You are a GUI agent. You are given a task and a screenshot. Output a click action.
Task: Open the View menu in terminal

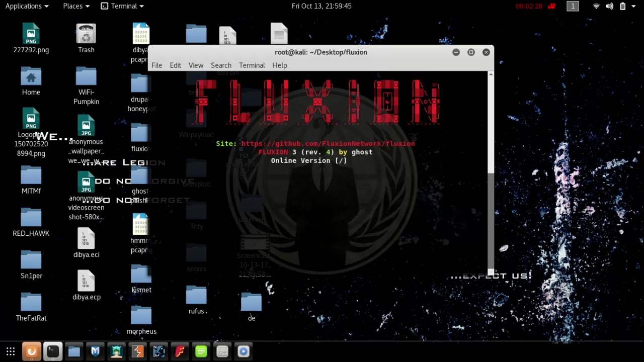click(x=196, y=65)
